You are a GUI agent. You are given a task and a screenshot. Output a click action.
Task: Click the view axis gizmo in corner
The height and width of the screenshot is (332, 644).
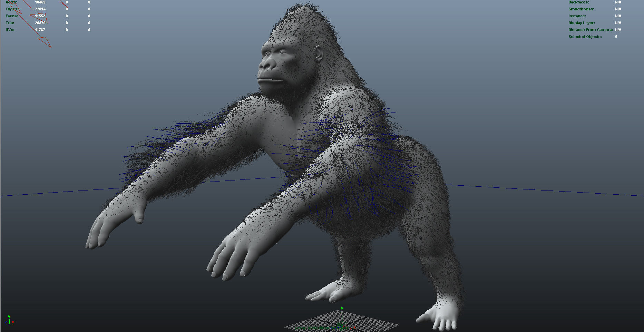pos(10,320)
